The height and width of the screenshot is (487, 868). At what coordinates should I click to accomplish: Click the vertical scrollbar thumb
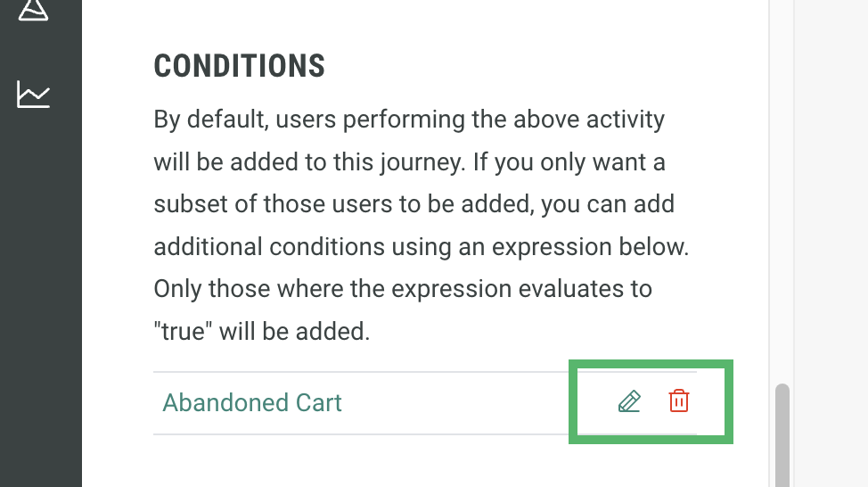(782, 437)
